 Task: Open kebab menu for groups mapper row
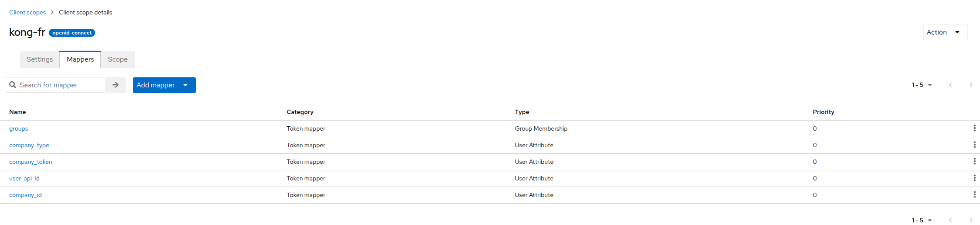coord(974,128)
